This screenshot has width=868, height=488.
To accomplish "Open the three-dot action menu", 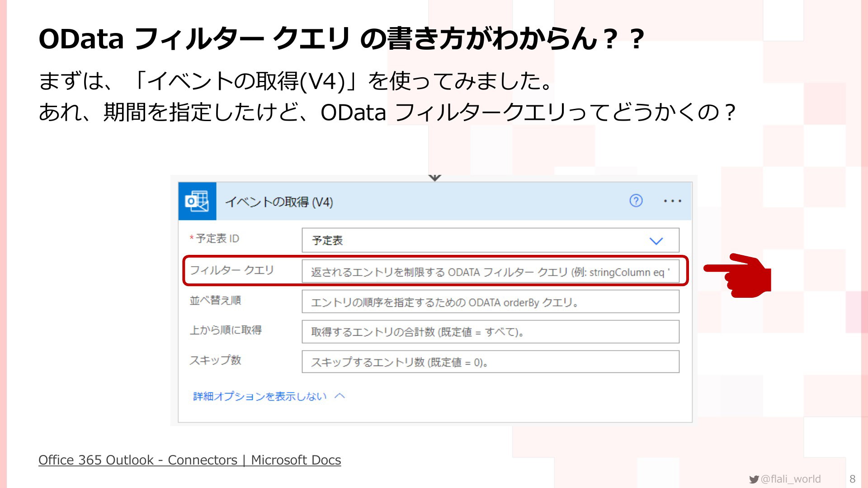I will 672,201.
